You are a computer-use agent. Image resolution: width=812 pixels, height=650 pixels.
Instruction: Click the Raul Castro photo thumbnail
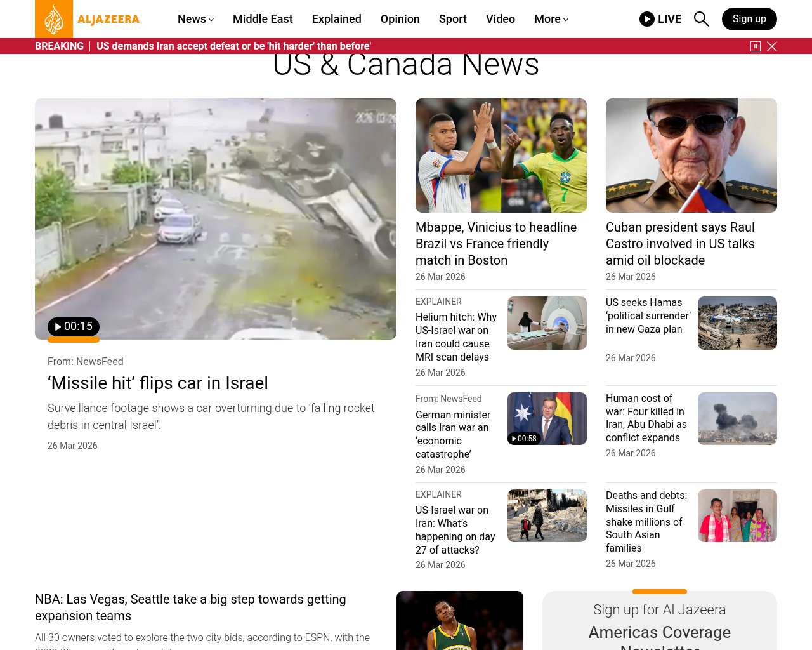691,156
